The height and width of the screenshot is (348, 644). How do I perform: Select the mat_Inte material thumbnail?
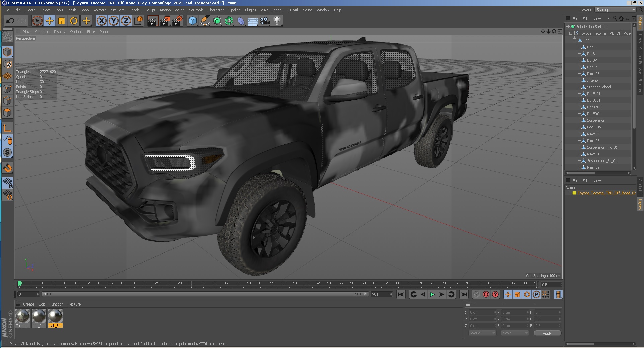coord(39,318)
